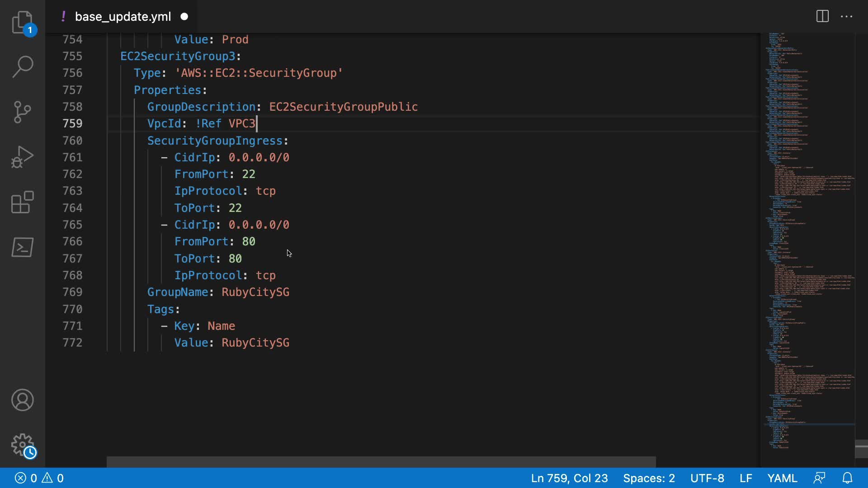Split the editor to the right
Screen dimensions: 868x488
point(822,17)
